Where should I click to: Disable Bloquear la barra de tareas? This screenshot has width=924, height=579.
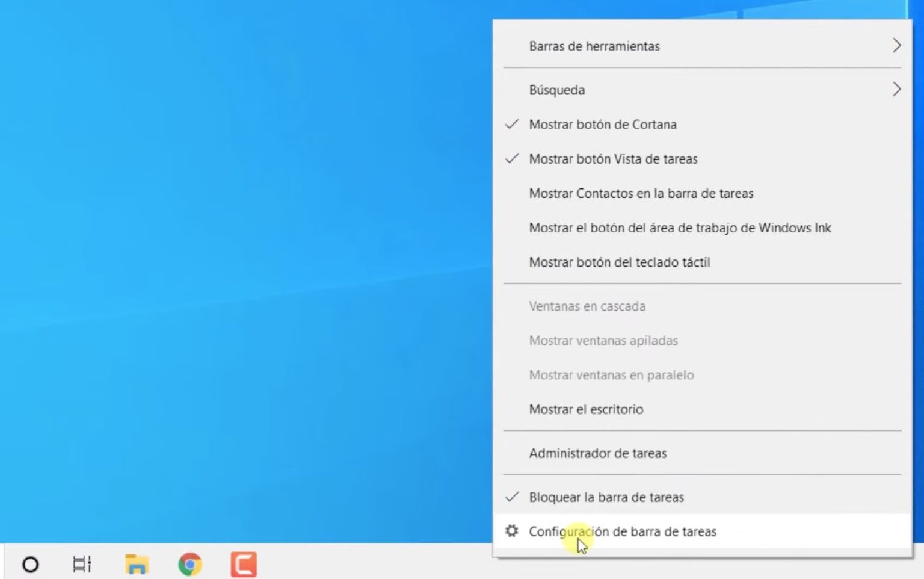tap(606, 497)
